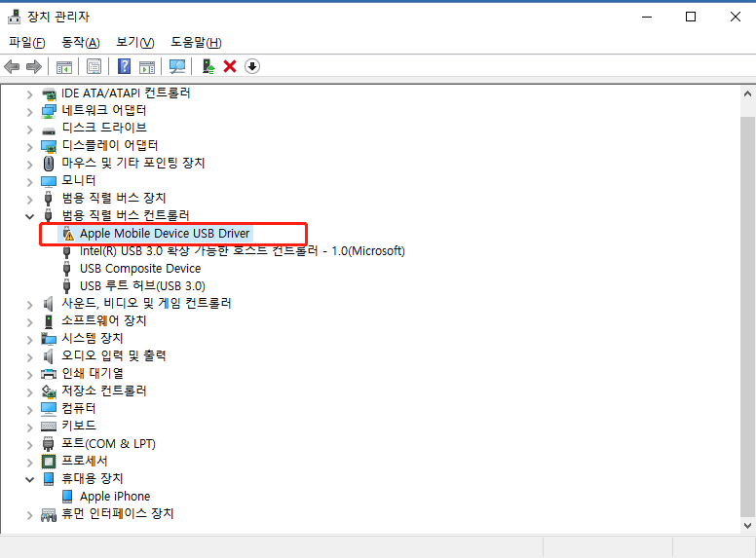Click the 모니터 icon
The image size is (756, 558).
coord(49,181)
